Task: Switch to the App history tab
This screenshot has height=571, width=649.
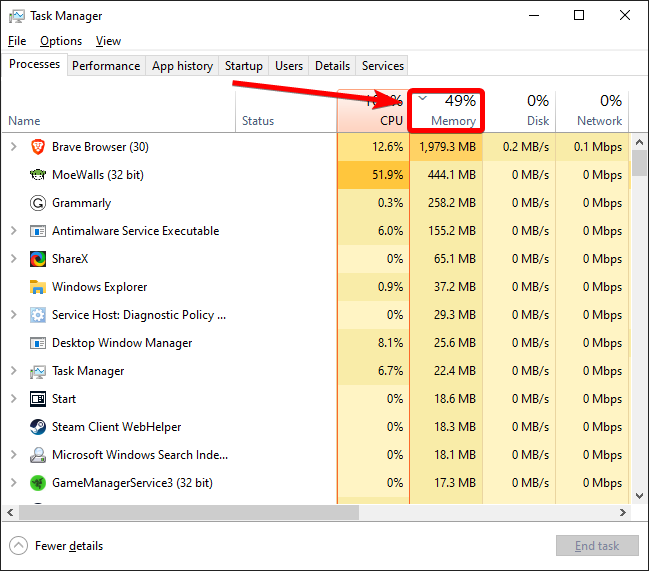Action: [x=182, y=66]
